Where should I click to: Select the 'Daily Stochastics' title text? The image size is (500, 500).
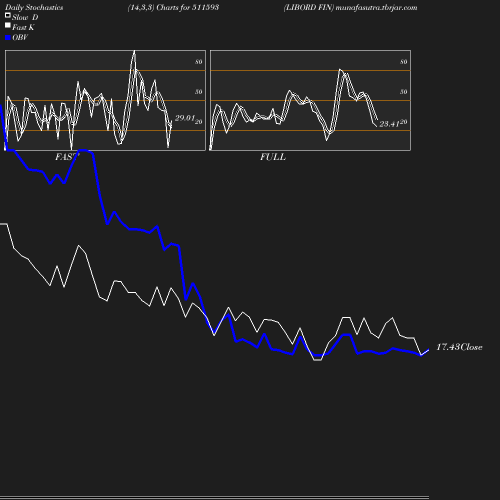pyautogui.click(x=34, y=8)
